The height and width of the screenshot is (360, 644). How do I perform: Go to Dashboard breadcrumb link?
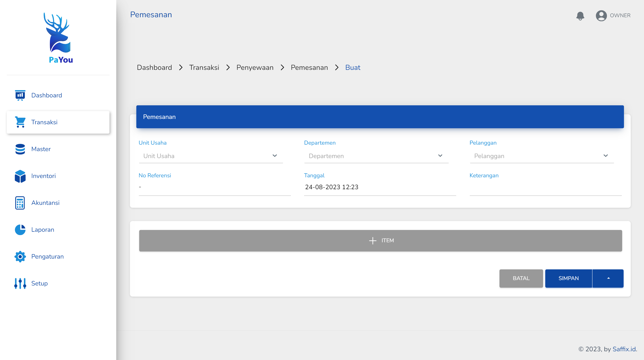click(x=154, y=68)
